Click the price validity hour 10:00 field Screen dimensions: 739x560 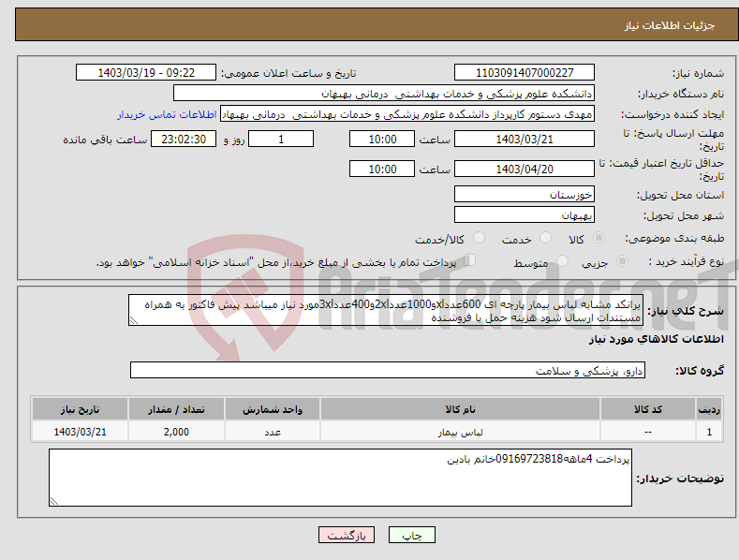click(x=382, y=169)
